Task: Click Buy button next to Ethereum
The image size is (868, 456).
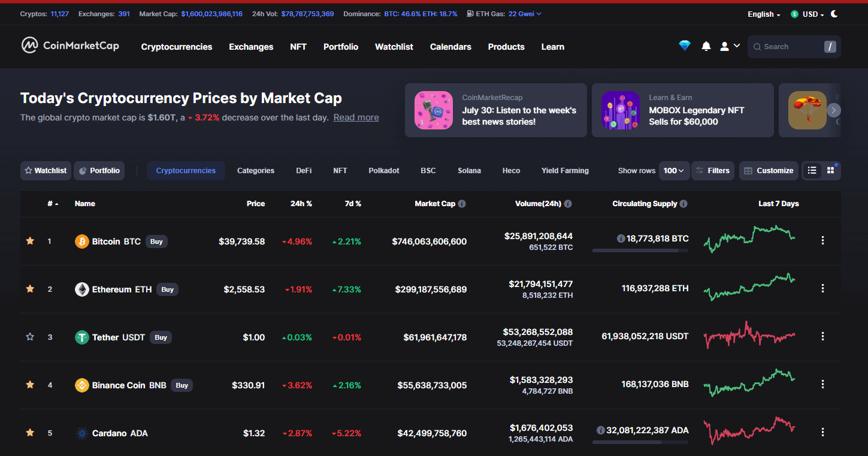Action: [168, 289]
